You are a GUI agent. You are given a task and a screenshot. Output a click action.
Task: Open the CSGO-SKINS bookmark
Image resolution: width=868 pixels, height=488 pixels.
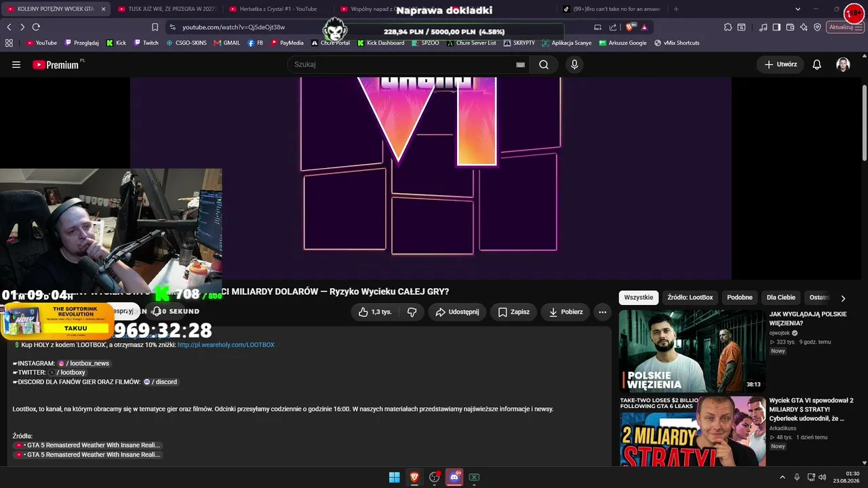186,43
